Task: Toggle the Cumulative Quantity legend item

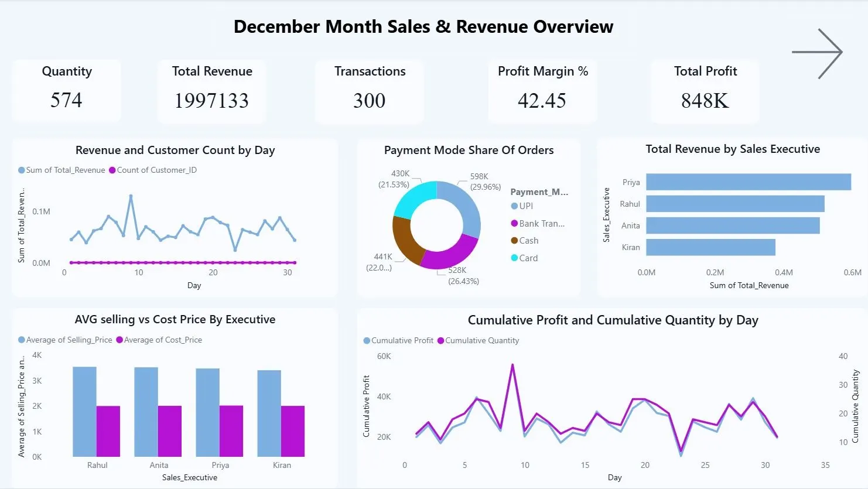Action: point(478,340)
